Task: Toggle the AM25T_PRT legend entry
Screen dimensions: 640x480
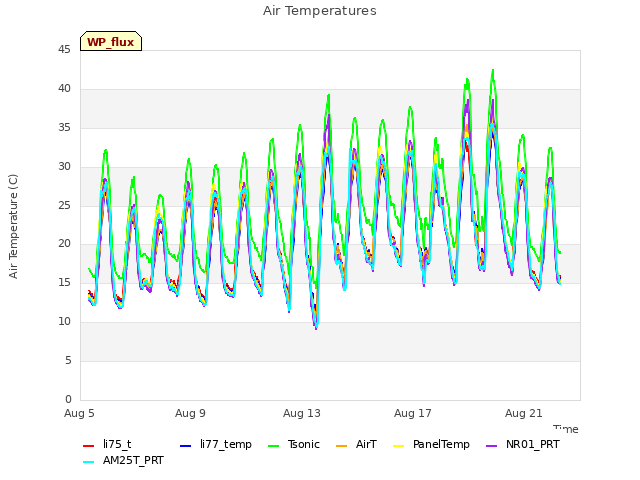Action: (123, 461)
